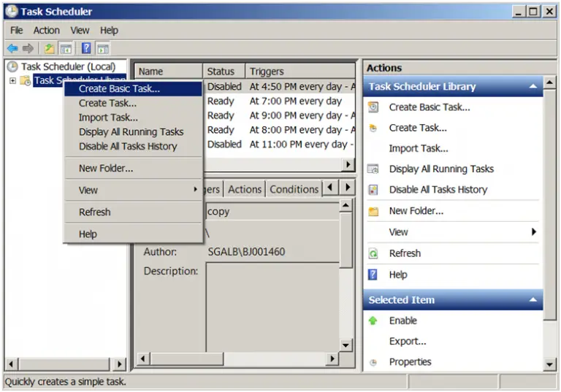Click the Up One Level folder icon
The height and width of the screenshot is (392, 561).
(50, 48)
